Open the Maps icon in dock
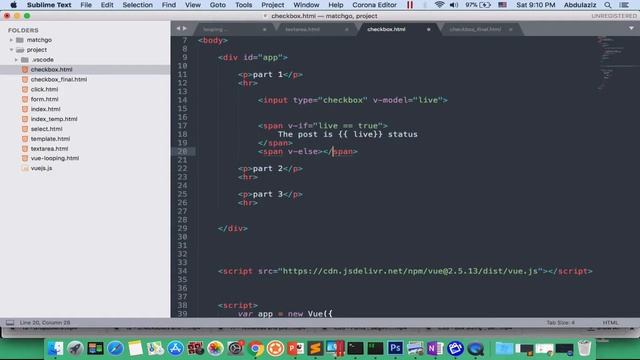The image size is (640, 360). 156,348
